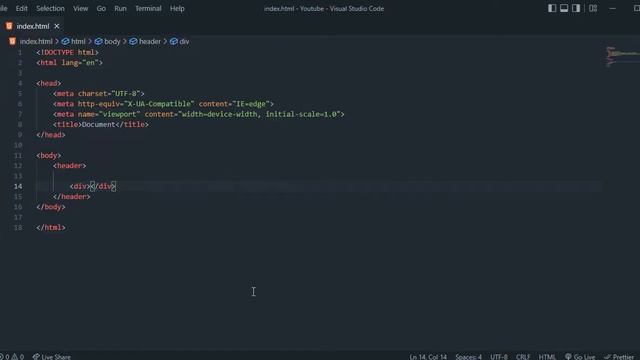
Task: Click the minimap code preview
Action: click(622, 56)
